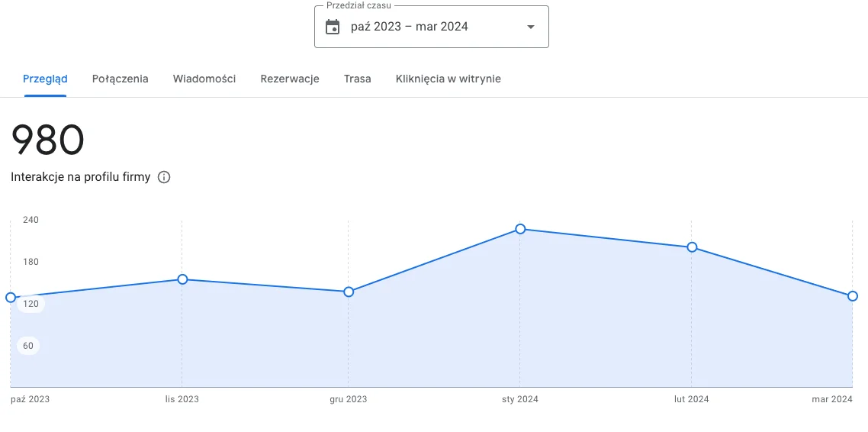The image size is (868, 432).
Task: Expand the Przedział czasu dropdown arrow
Action: 531,27
